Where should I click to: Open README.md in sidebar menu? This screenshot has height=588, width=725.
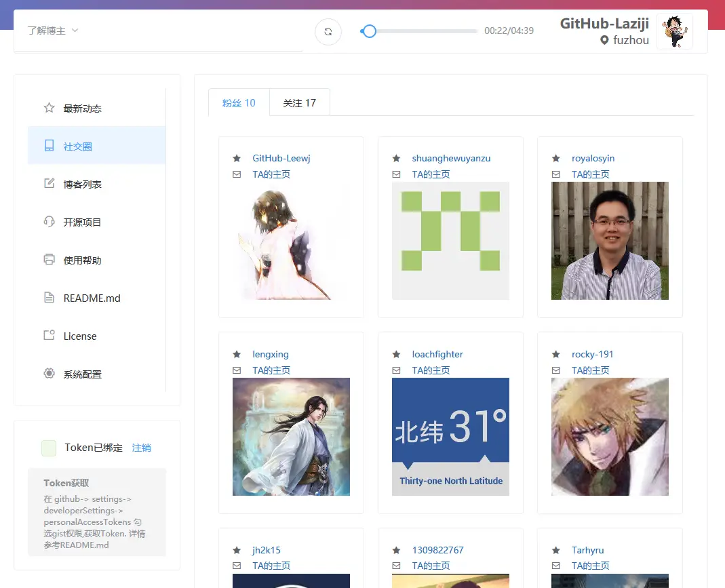pyautogui.click(x=96, y=298)
